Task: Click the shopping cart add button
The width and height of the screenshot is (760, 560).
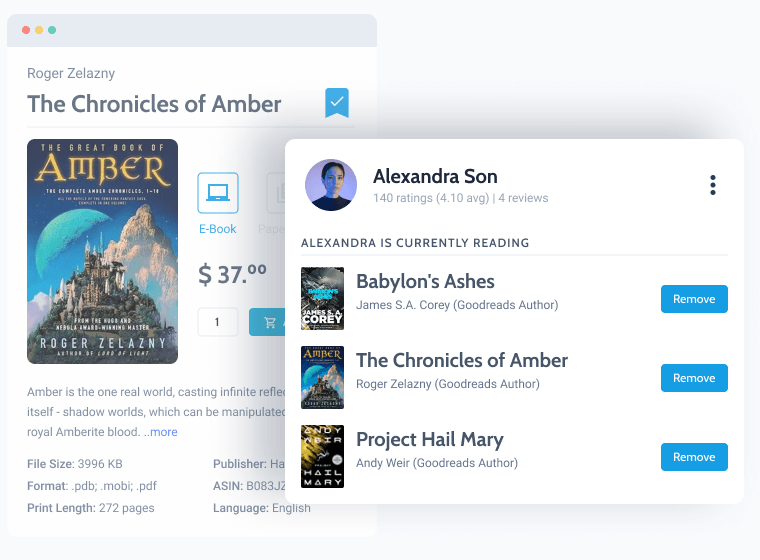Action: 268,322
